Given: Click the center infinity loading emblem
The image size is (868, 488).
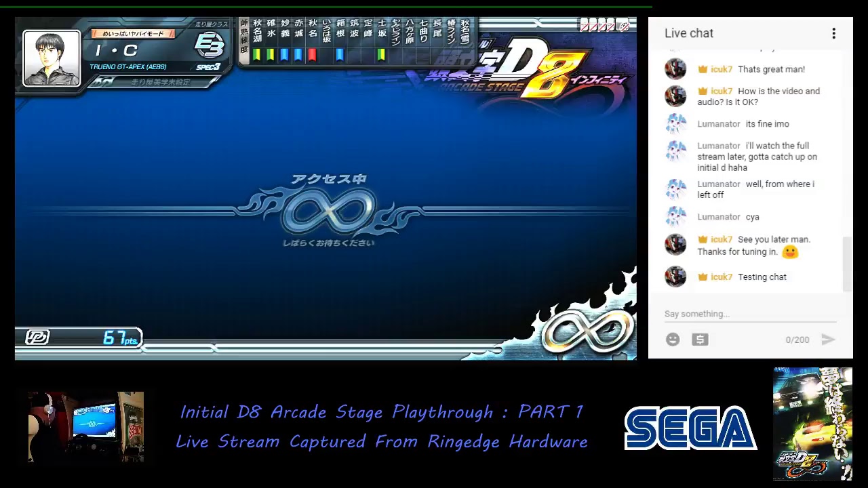Looking at the screenshot, I should 329,211.
